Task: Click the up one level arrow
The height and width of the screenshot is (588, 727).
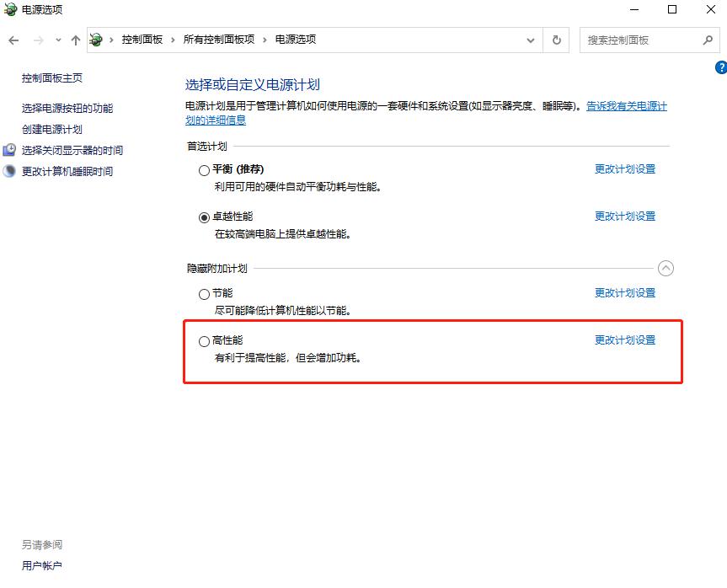Action: [75, 40]
